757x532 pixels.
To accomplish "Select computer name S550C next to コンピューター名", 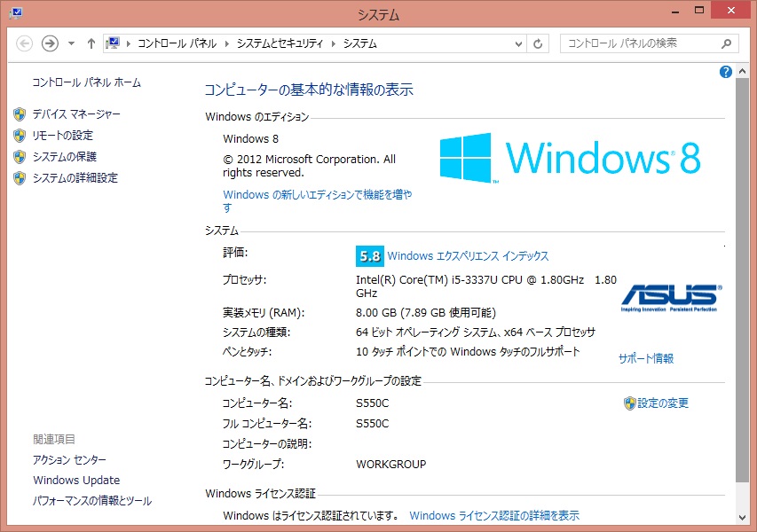I will (372, 403).
